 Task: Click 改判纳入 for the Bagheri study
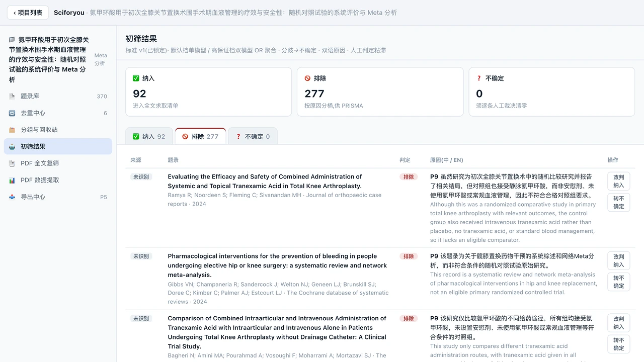[618, 323]
